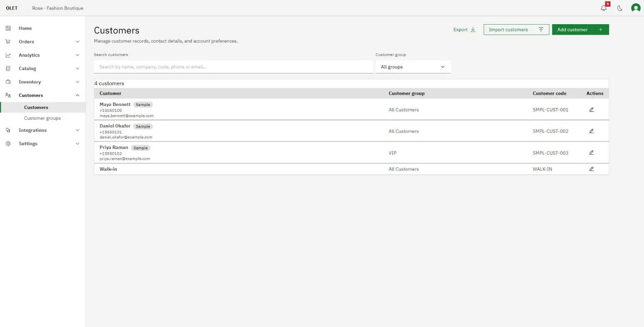Click the Orders cart icon
This screenshot has width=644, height=327.
click(x=8, y=42)
